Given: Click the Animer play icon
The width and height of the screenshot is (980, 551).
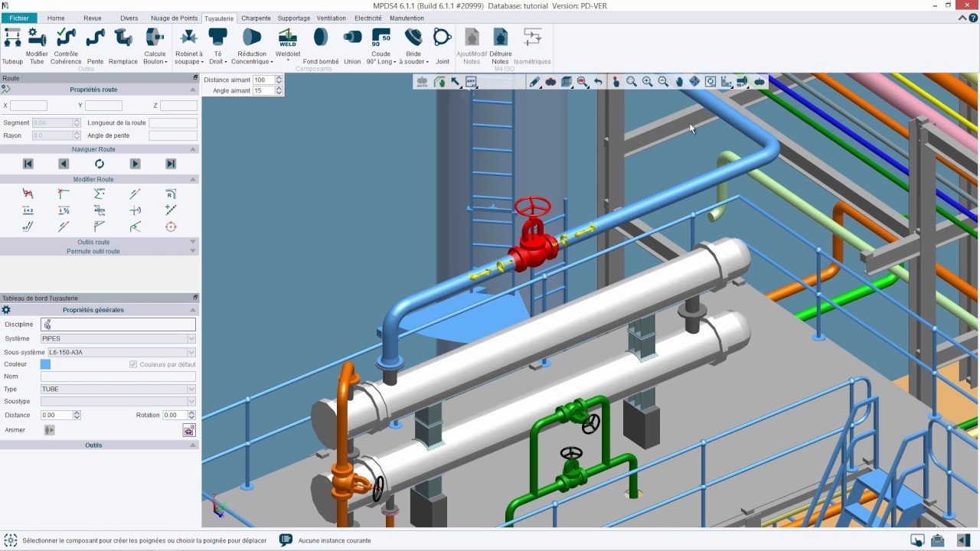Looking at the screenshot, I should pos(50,430).
